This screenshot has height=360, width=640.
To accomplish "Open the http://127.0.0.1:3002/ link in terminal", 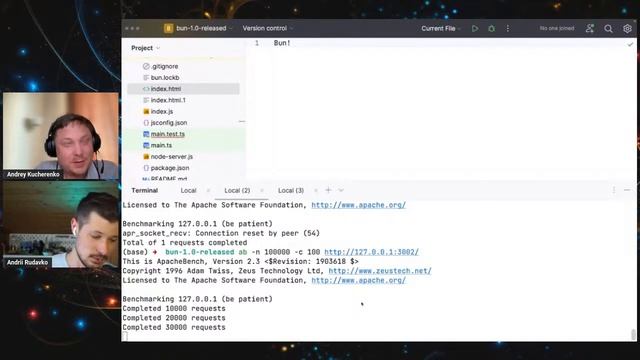I will point(371,252).
